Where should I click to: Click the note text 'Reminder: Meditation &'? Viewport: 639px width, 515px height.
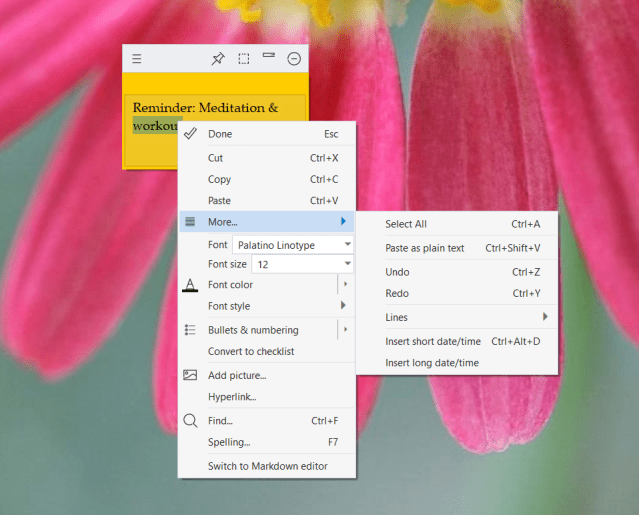tap(205, 108)
